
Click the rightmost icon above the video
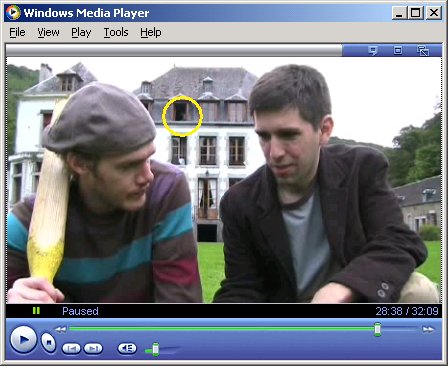pos(423,51)
